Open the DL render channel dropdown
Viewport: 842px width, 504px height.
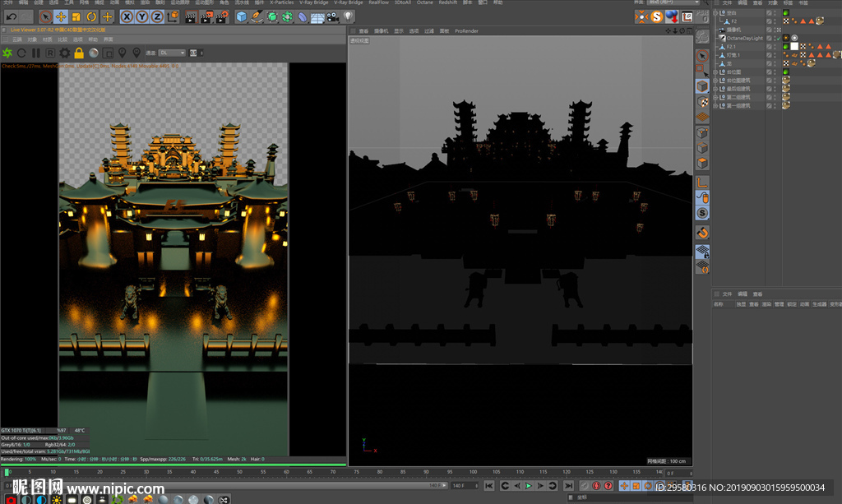pyautogui.click(x=172, y=53)
